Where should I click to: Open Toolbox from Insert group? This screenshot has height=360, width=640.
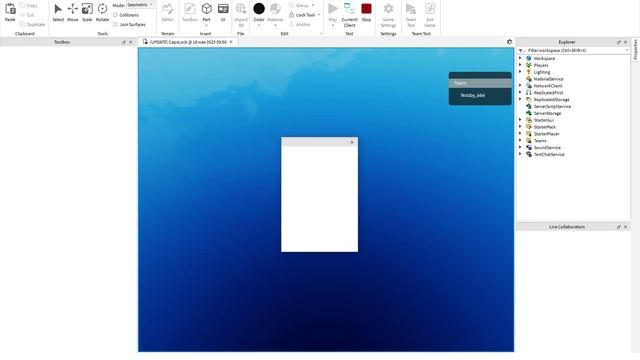[190, 12]
